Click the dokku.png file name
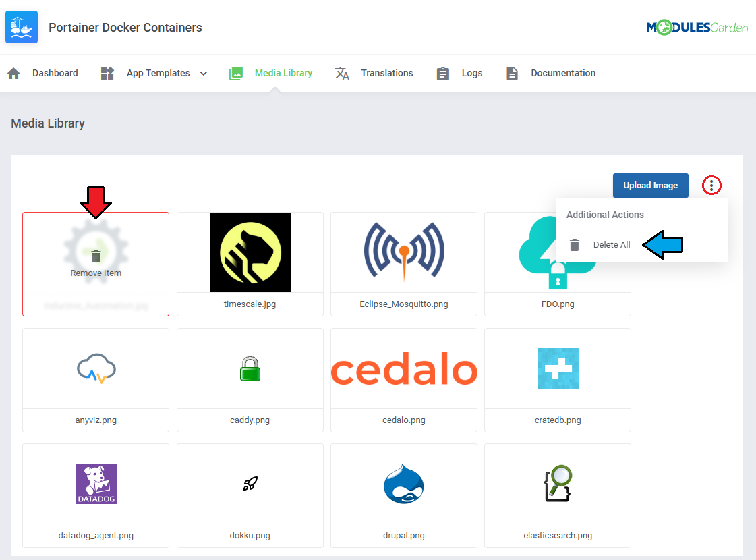 [250, 536]
